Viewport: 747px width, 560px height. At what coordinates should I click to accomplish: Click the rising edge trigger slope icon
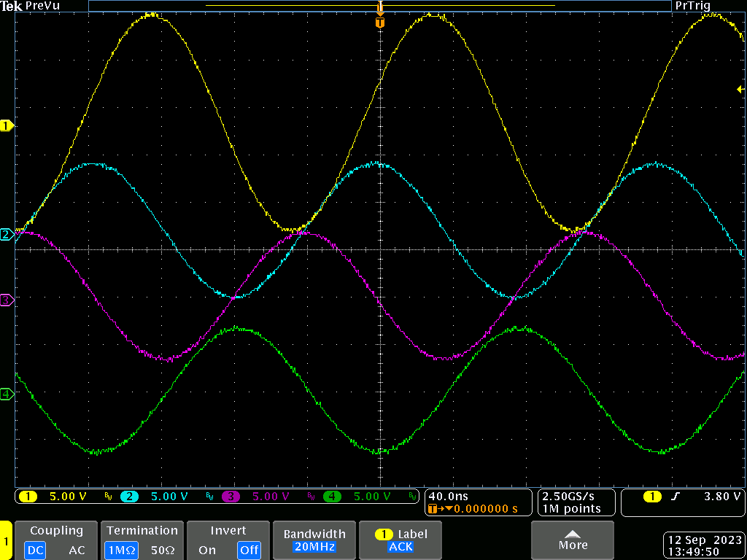click(676, 497)
